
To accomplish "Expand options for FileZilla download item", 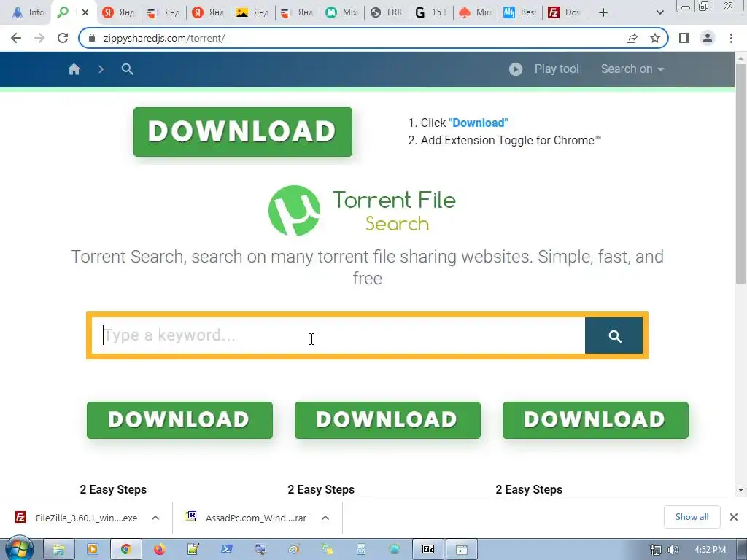I will pos(155,518).
